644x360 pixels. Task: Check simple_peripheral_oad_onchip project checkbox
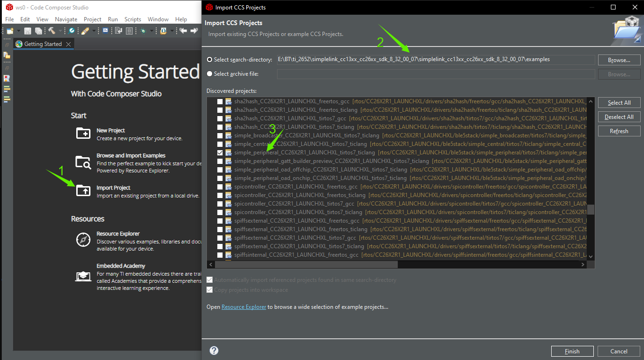(220, 179)
